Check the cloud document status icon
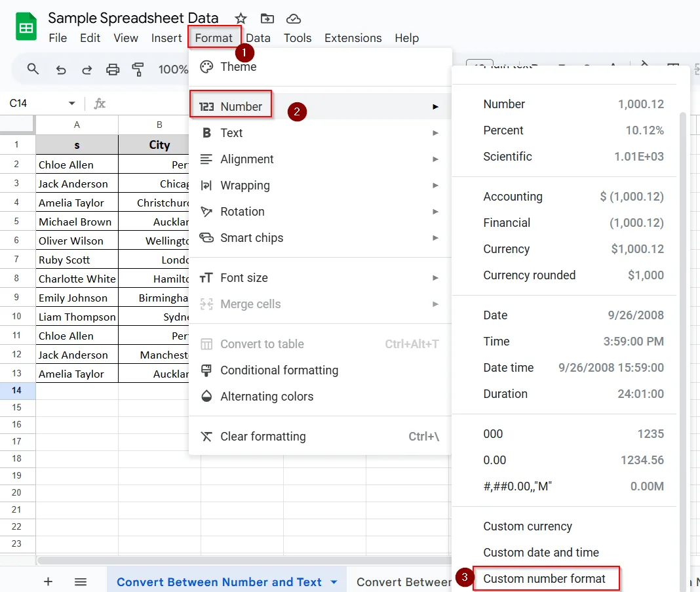 point(293,19)
